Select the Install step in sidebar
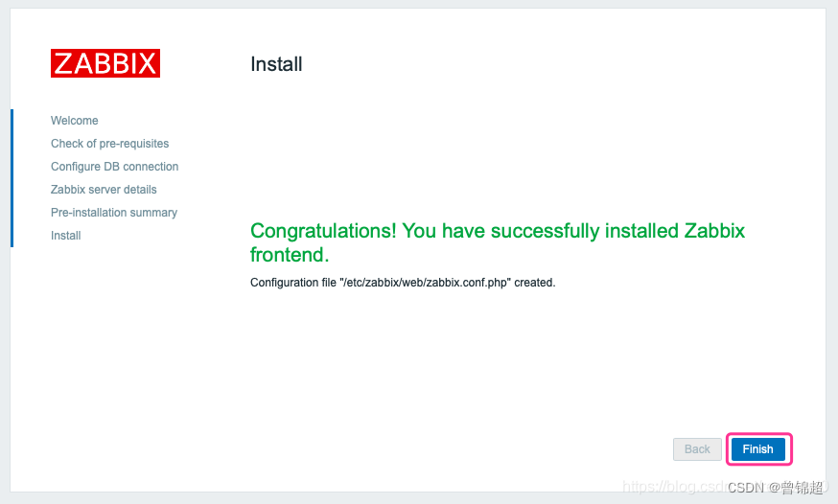838x504 pixels. [66, 236]
